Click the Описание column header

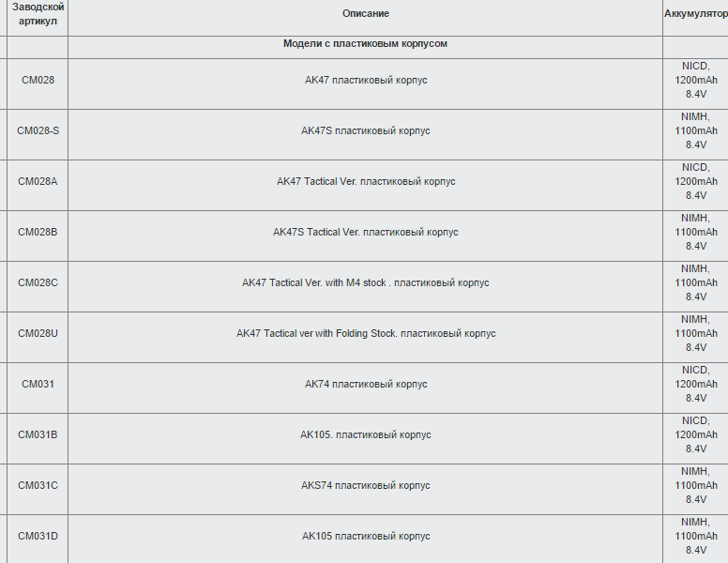tap(365, 13)
